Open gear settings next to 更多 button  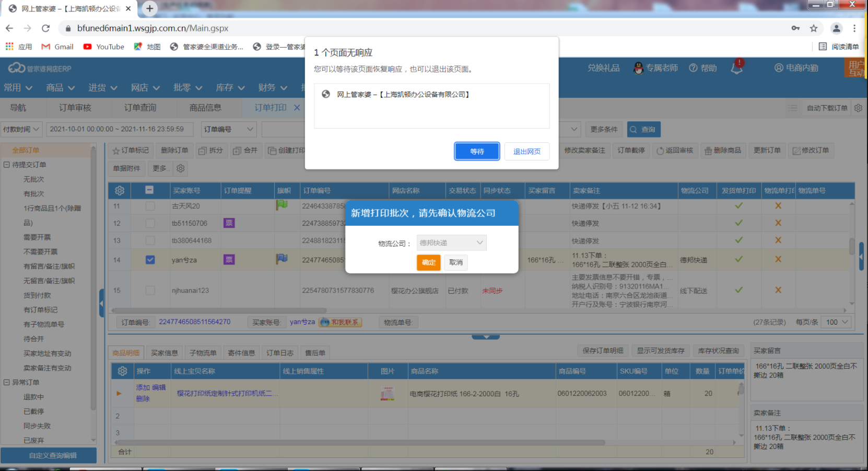tap(181, 168)
